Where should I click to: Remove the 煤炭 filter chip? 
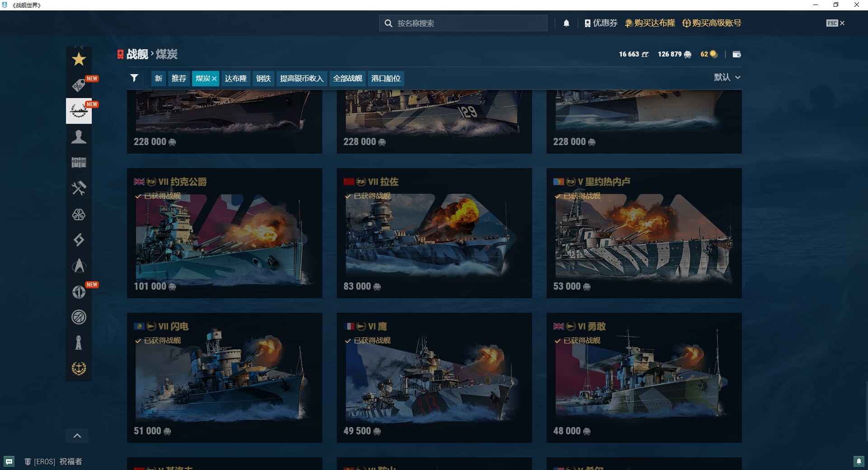coord(214,79)
